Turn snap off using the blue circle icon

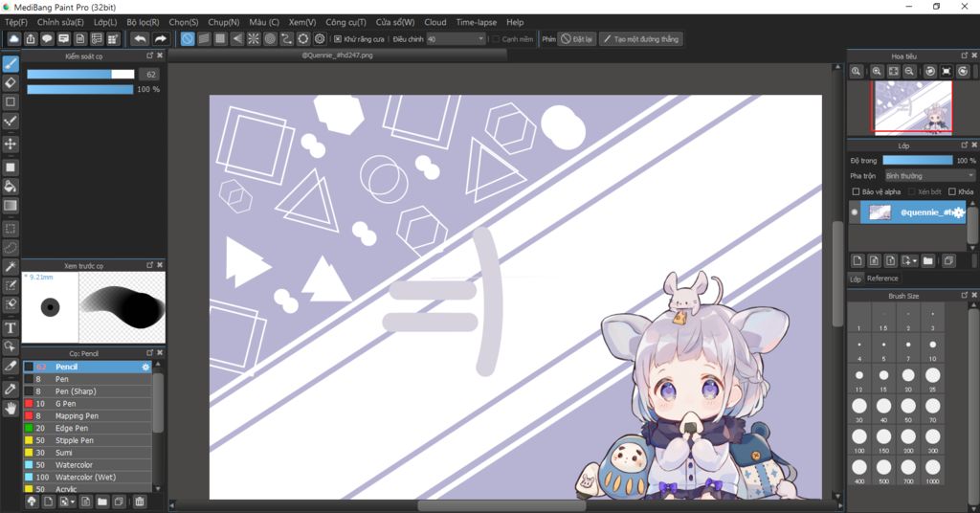pyautogui.click(x=188, y=38)
